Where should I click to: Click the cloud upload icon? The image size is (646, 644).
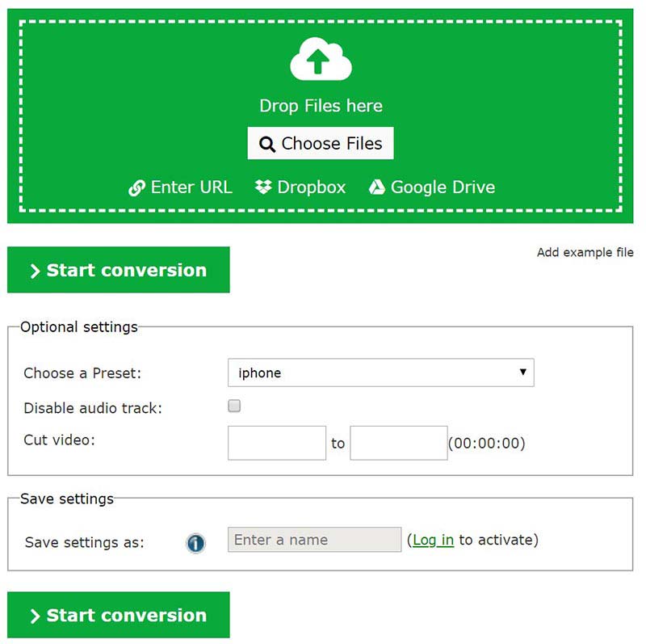pyautogui.click(x=321, y=61)
